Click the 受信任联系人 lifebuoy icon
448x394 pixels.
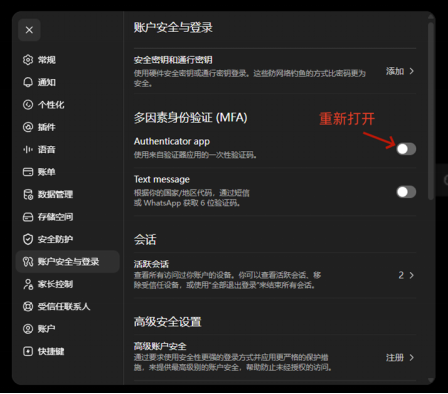(28, 307)
